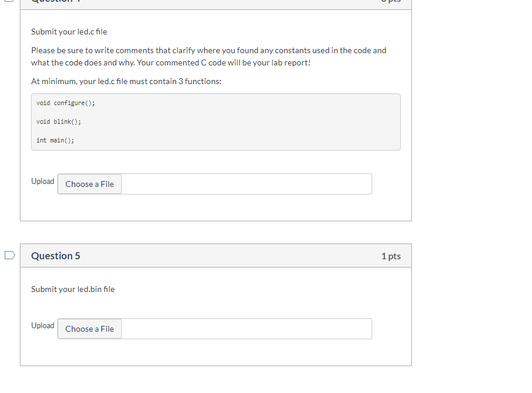This screenshot has width=532, height=393.
Task: Click the cut-off points label at top right
Action: [391, 1]
